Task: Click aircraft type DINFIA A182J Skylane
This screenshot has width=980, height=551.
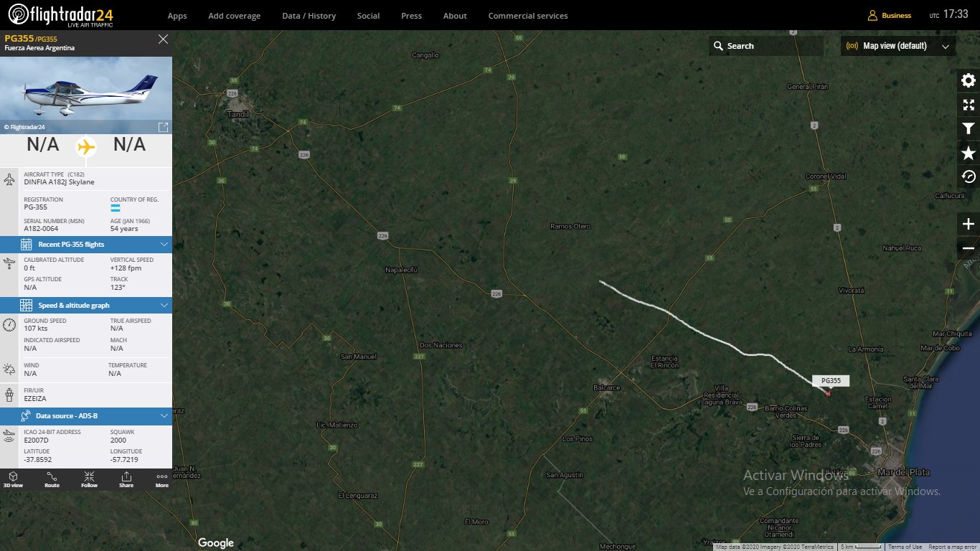Action: pyautogui.click(x=59, y=182)
